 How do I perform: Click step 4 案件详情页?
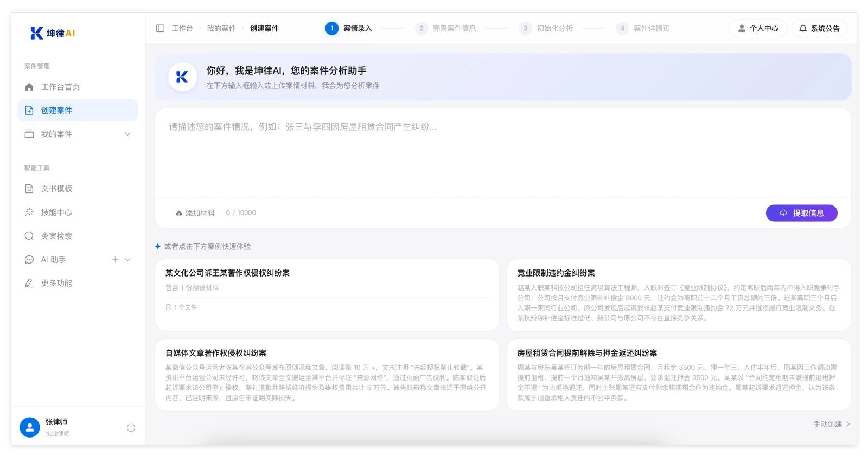[x=643, y=28]
